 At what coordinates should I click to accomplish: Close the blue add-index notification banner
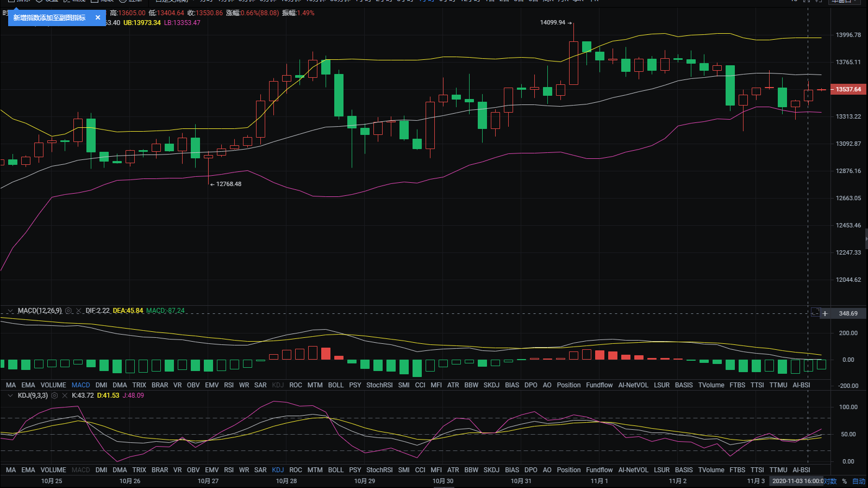[98, 17]
